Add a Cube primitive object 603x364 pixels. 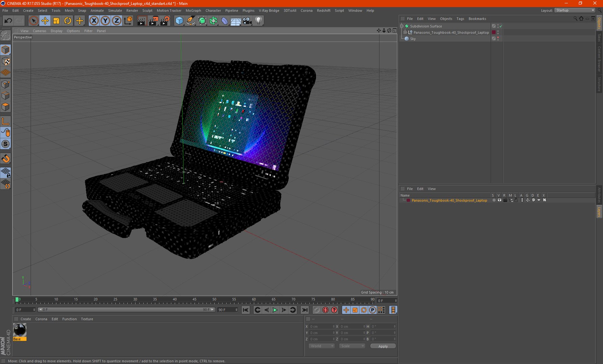point(179,21)
